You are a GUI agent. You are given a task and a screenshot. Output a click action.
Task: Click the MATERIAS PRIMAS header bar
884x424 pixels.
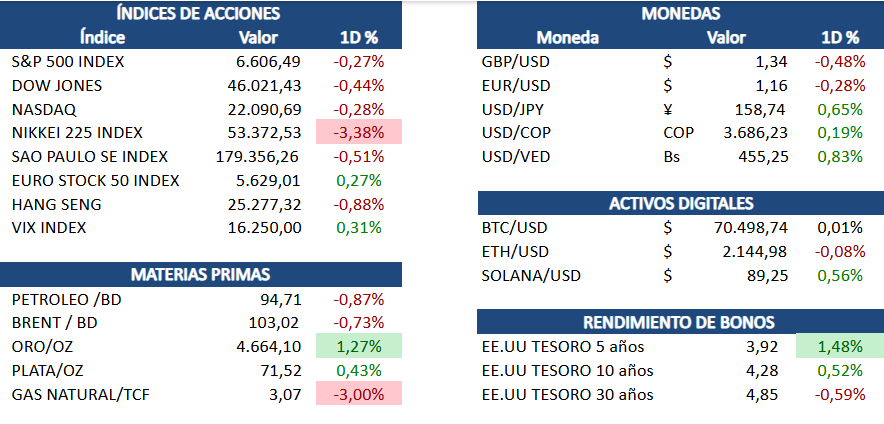point(198,274)
